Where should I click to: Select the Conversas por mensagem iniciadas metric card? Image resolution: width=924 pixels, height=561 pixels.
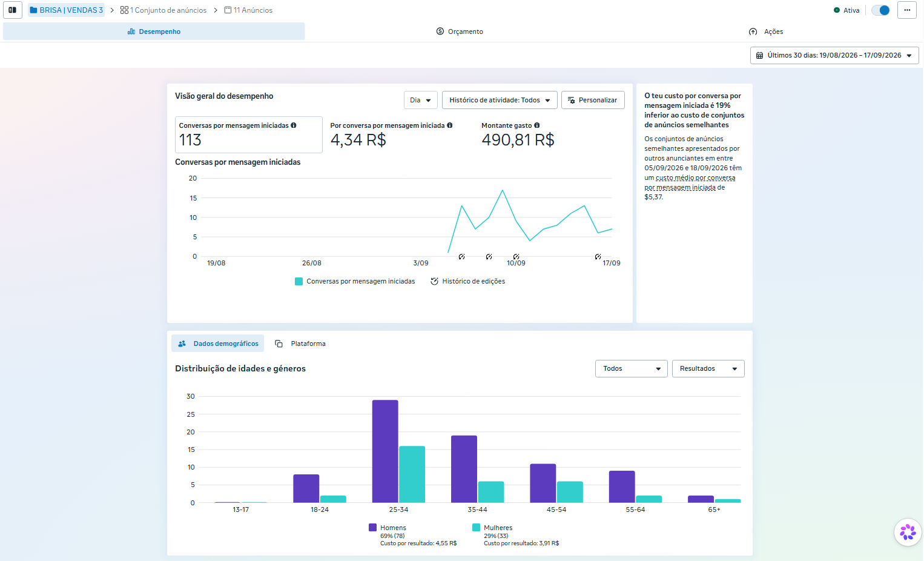pos(249,134)
